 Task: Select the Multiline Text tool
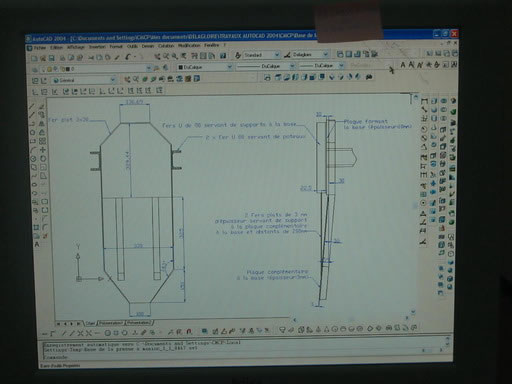point(37,245)
